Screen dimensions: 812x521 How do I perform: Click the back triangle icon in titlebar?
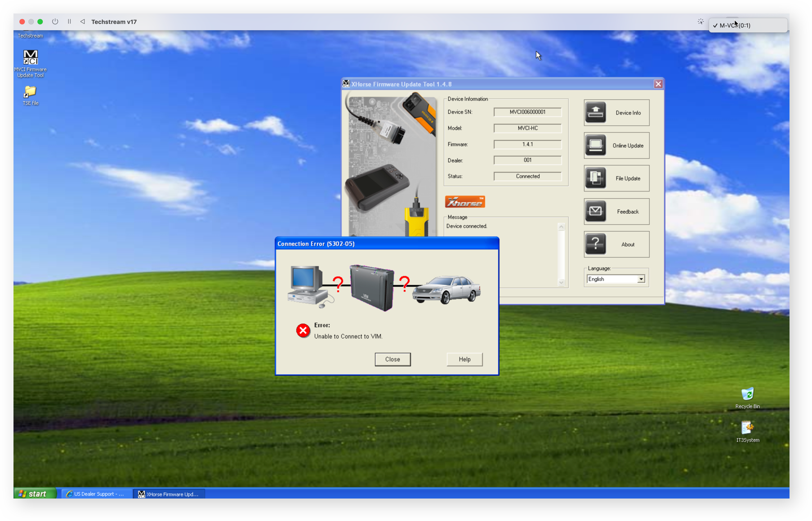[x=82, y=22]
